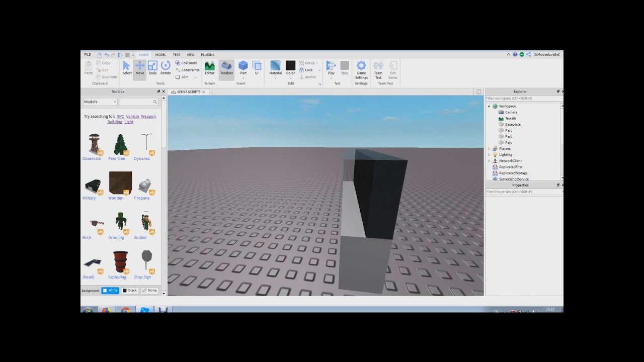Click the black Color swatch
The image size is (644, 362).
click(290, 65)
